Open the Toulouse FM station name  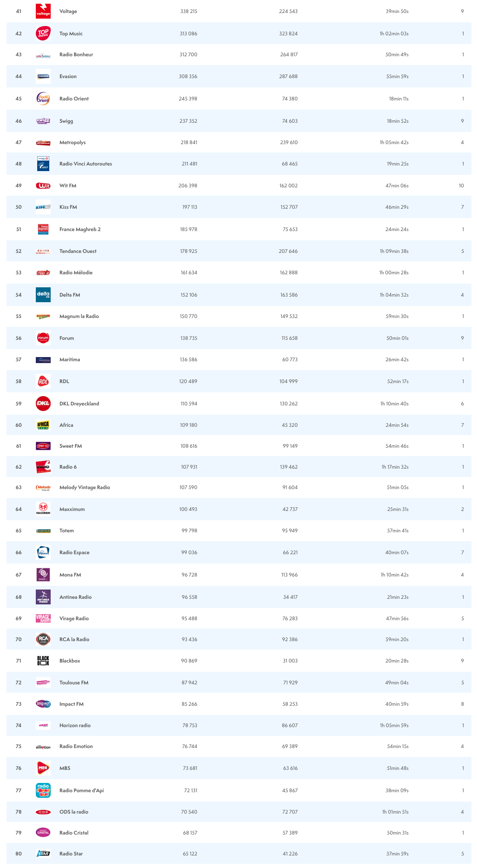click(74, 682)
